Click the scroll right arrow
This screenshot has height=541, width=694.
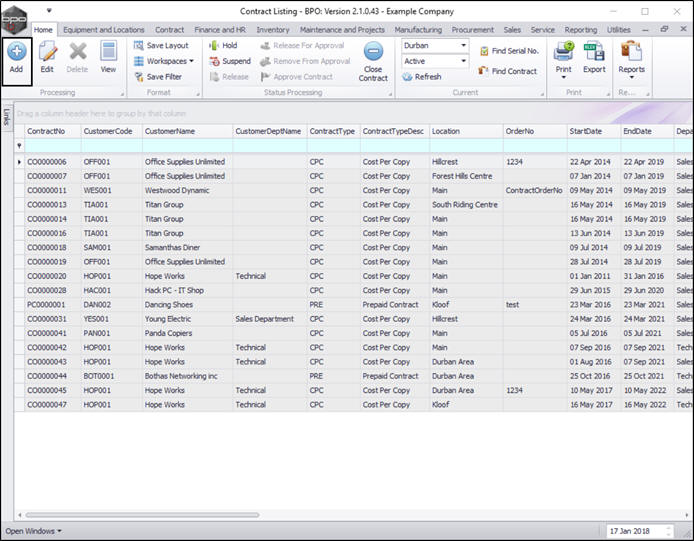point(686,515)
